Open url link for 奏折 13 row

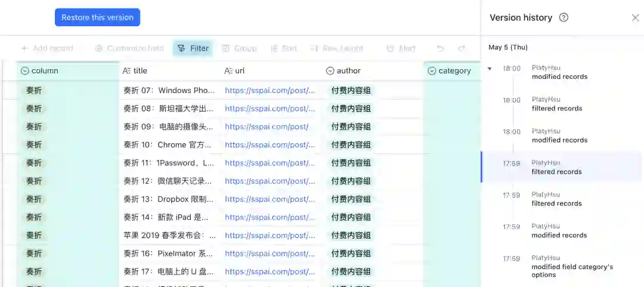[270, 199]
